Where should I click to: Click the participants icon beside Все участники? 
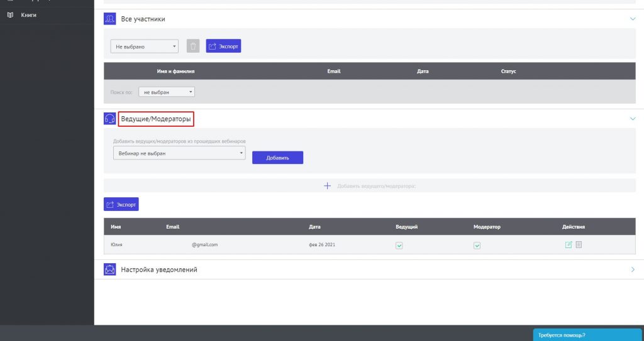[109, 19]
